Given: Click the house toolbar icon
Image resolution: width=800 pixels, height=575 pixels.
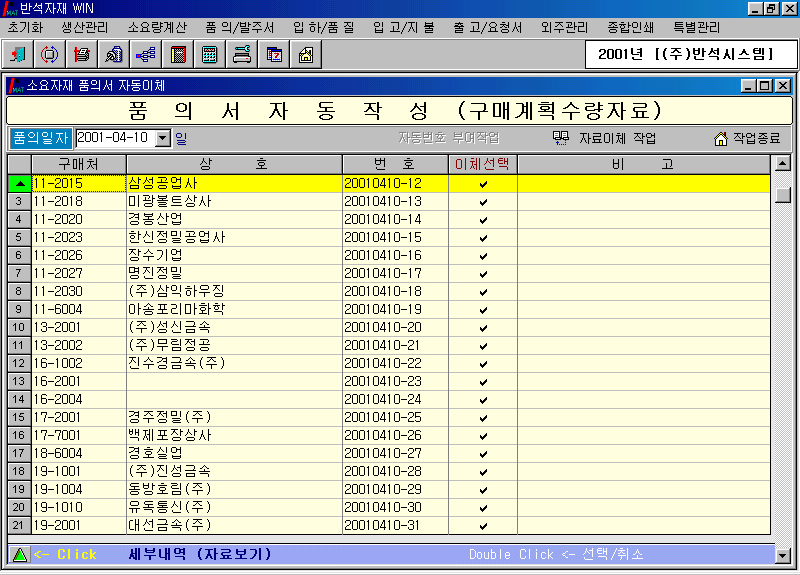Looking at the screenshot, I should (306, 54).
